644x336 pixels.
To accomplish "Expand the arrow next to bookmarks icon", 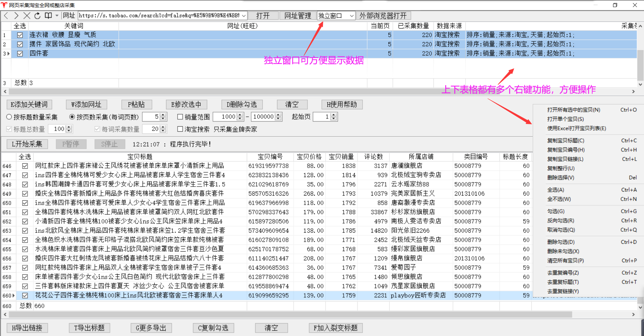I will 57,15.
